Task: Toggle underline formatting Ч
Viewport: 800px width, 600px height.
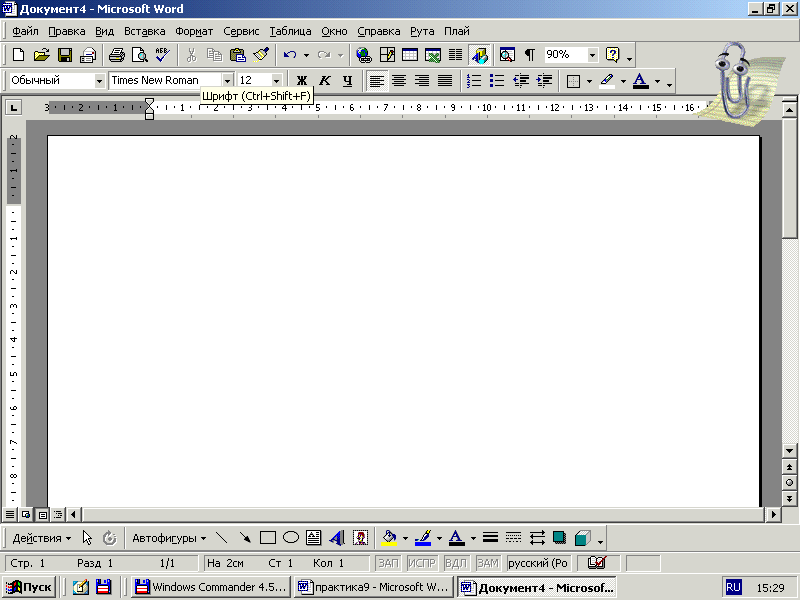Action: click(x=347, y=81)
